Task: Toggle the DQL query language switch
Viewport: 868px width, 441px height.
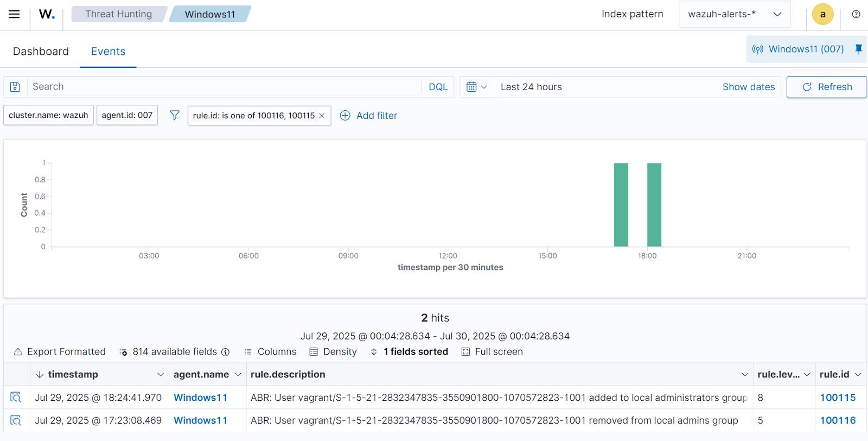Action: [438, 87]
